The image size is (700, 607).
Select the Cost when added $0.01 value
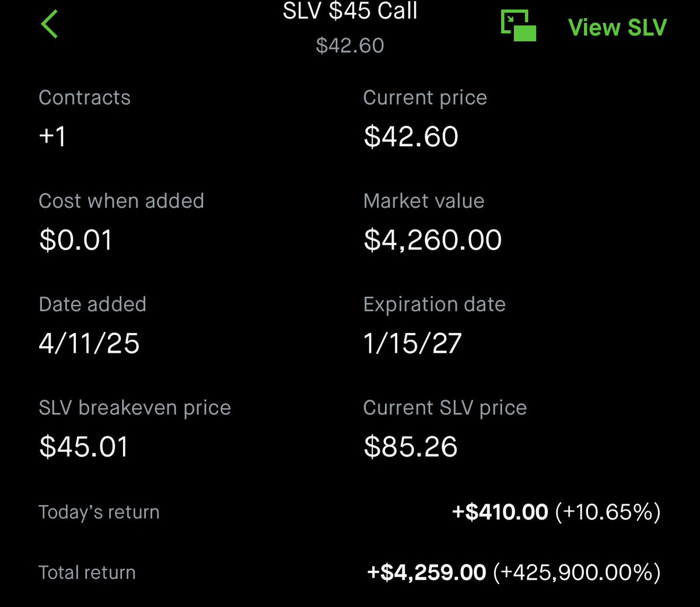coord(75,240)
